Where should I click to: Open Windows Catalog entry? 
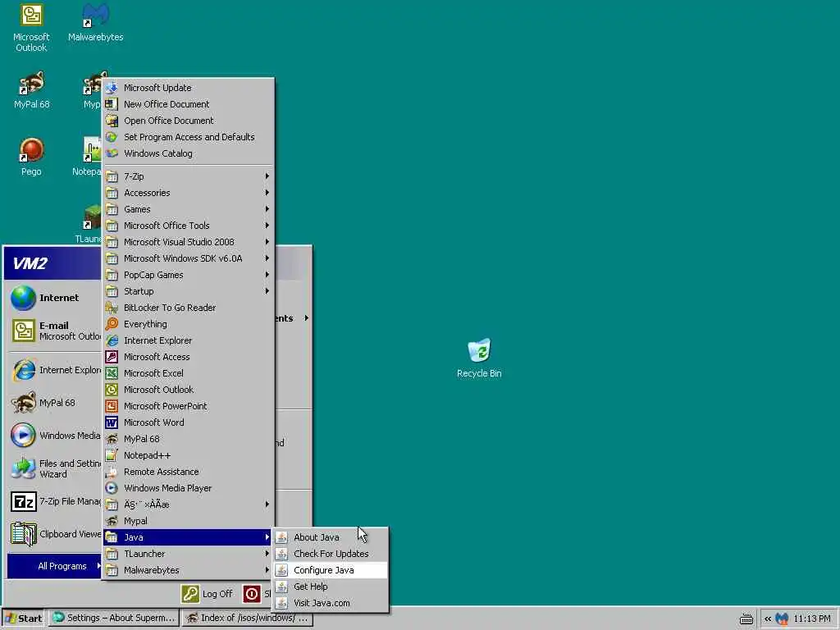pos(188,153)
